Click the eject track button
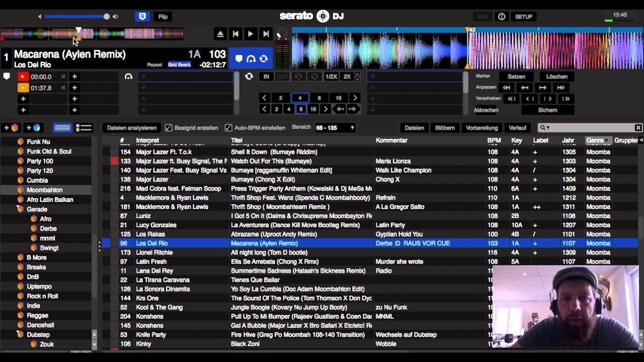Viewport: 644px width, 362px height. tap(220, 34)
